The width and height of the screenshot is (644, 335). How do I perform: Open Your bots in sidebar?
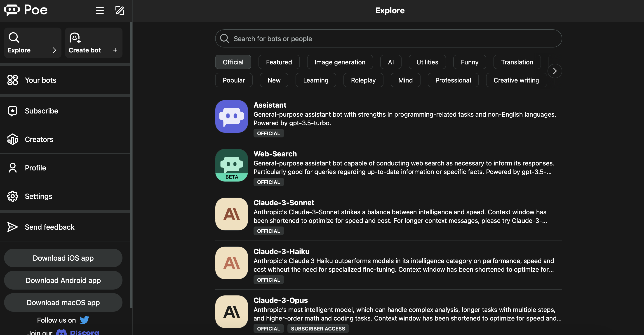click(x=40, y=80)
